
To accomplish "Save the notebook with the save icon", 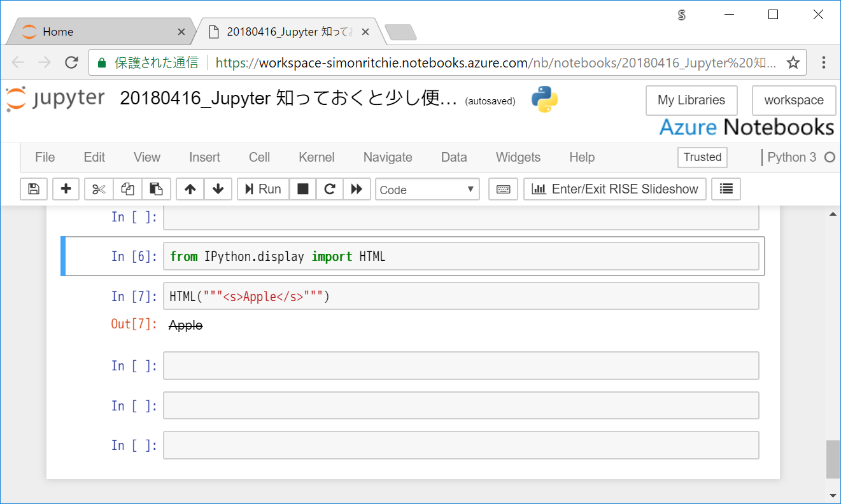I will pyautogui.click(x=33, y=188).
